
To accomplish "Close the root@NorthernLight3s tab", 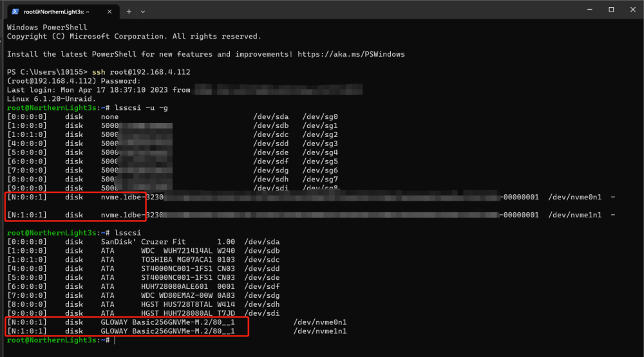I will point(109,12).
